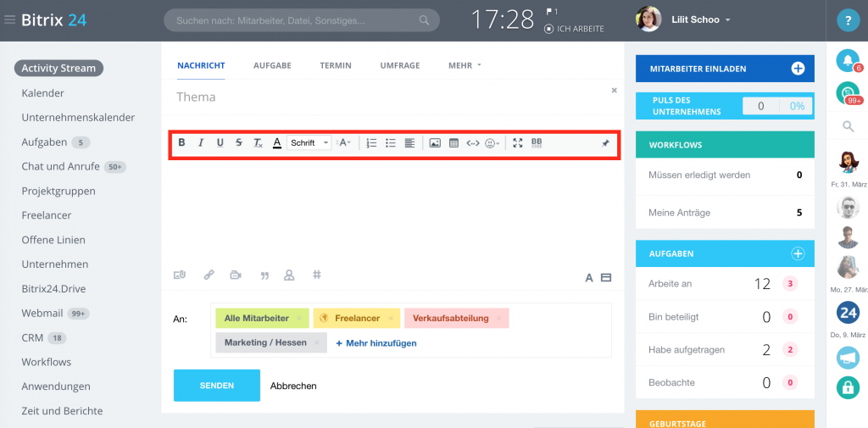
Task: Insert a quote
Action: (x=264, y=275)
